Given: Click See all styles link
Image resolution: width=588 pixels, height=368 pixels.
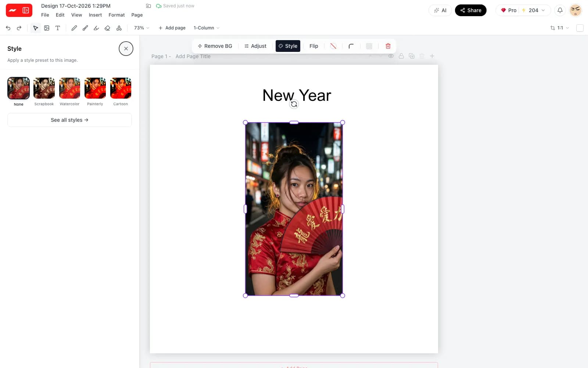Looking at the screenshot, I should pyautogui.click(x=69, y=120).
